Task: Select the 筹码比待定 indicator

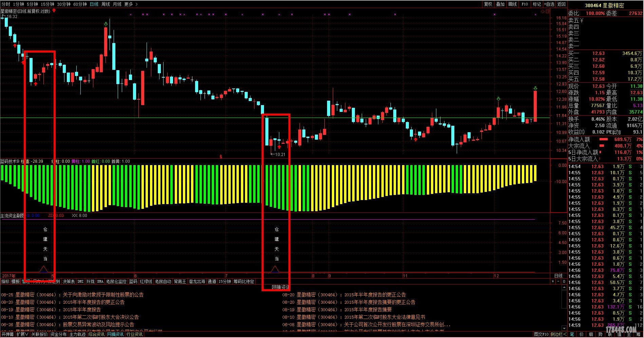Action: 244,281
